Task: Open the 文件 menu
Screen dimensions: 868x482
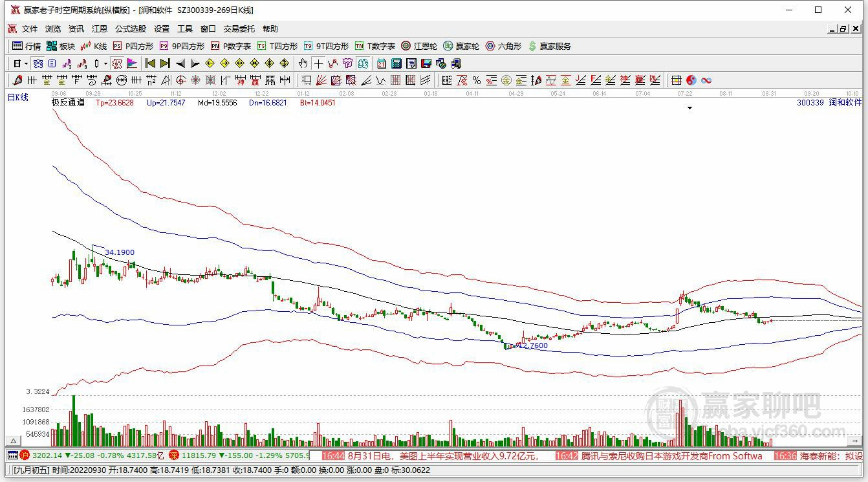Action: point(30,29)
